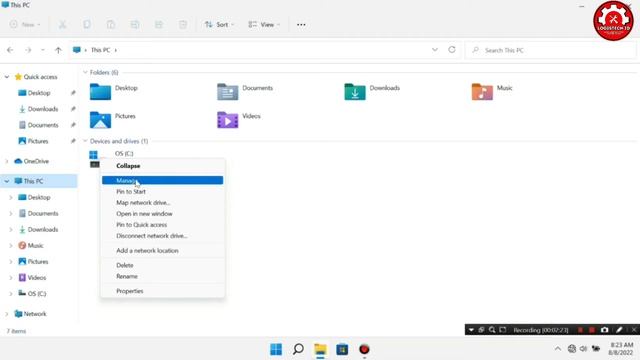Click the Share icon in toolbar
The height and width of the screenshot is (360, 640).
(159, 24)
